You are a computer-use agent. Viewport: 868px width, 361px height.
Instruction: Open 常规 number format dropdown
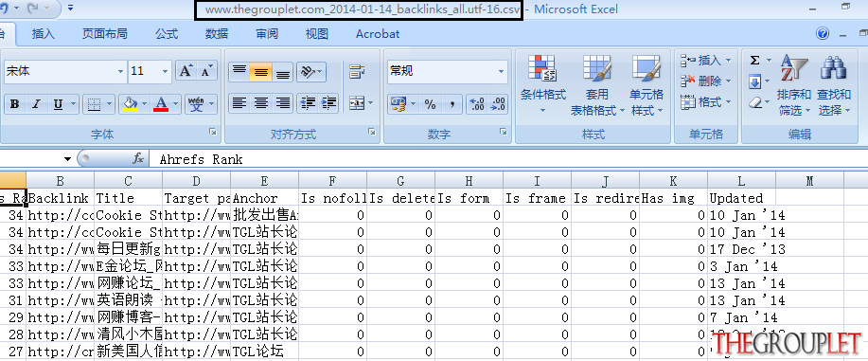501,71
